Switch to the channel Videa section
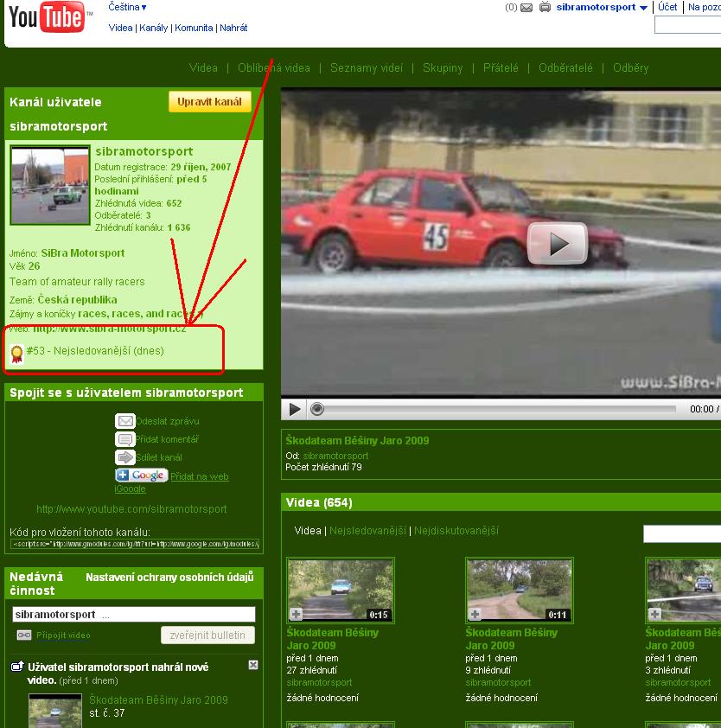 (x=203, y=67)
